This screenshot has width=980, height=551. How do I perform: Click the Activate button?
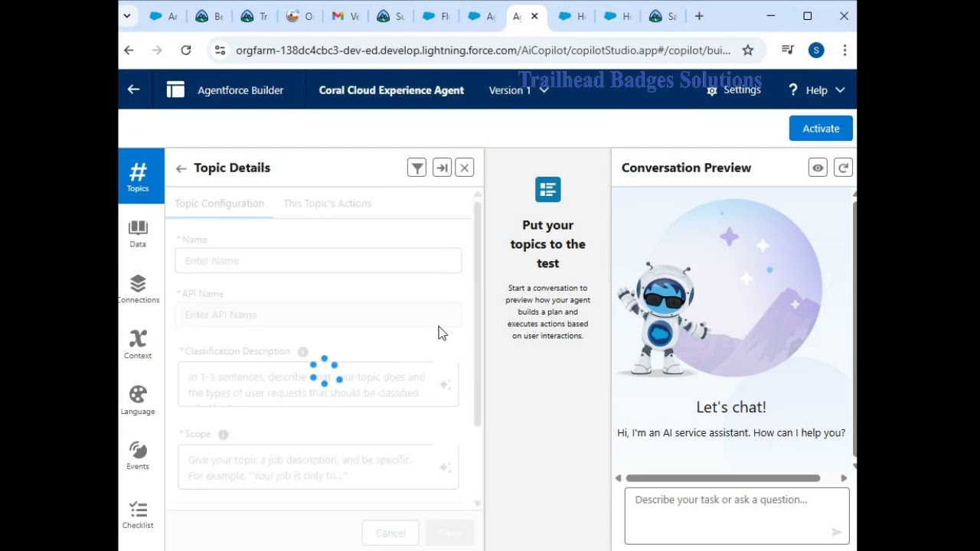821,129
